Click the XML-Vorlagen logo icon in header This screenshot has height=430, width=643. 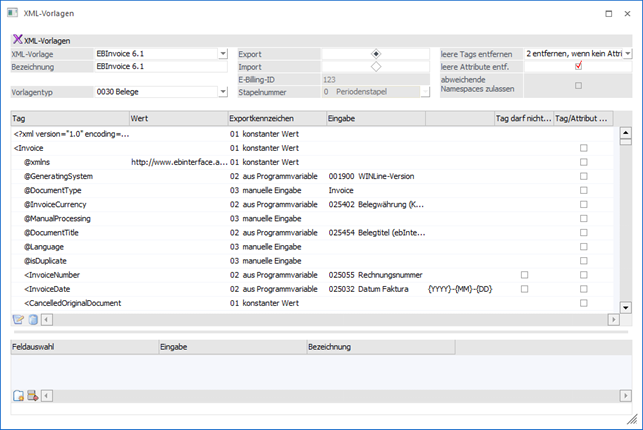(x=17, y=39)
